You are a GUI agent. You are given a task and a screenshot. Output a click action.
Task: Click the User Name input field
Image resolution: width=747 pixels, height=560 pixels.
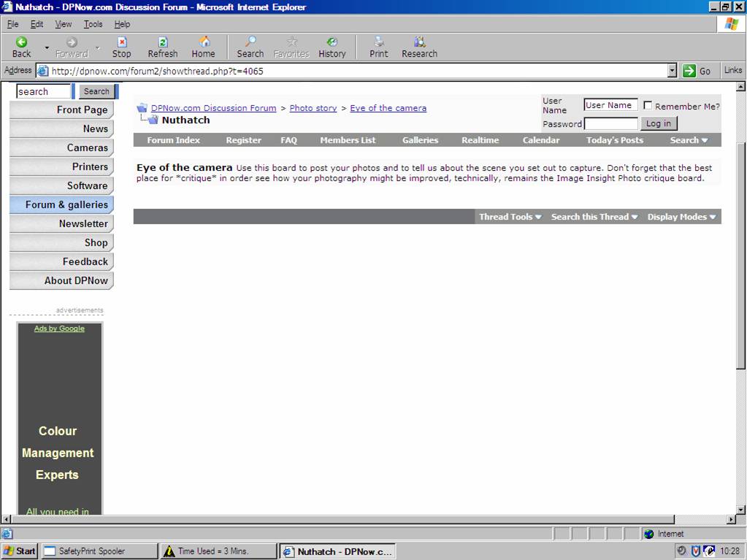pyautogui.click(x=610, y=105)
